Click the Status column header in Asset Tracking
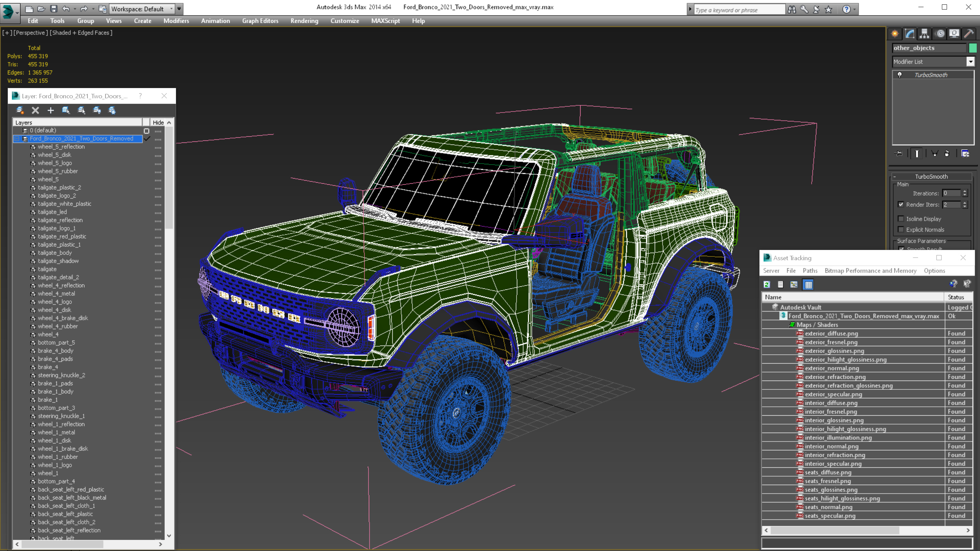The image size is (980, 551). pyautogui.click(x=958, y=297)
